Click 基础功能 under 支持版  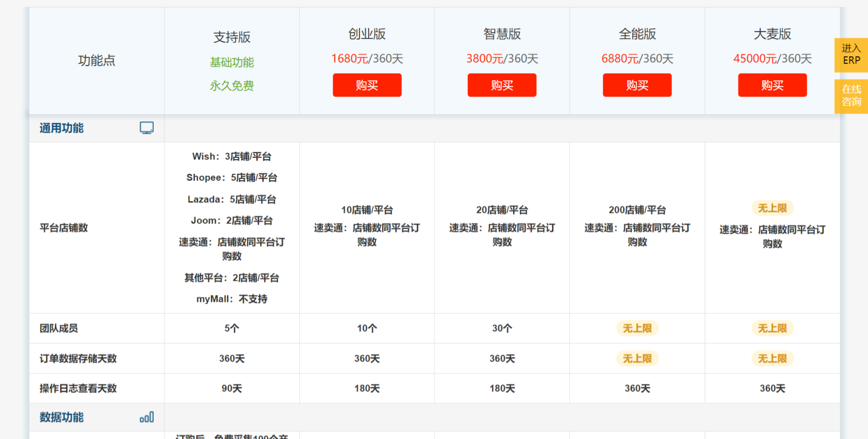tap(232, 63)
